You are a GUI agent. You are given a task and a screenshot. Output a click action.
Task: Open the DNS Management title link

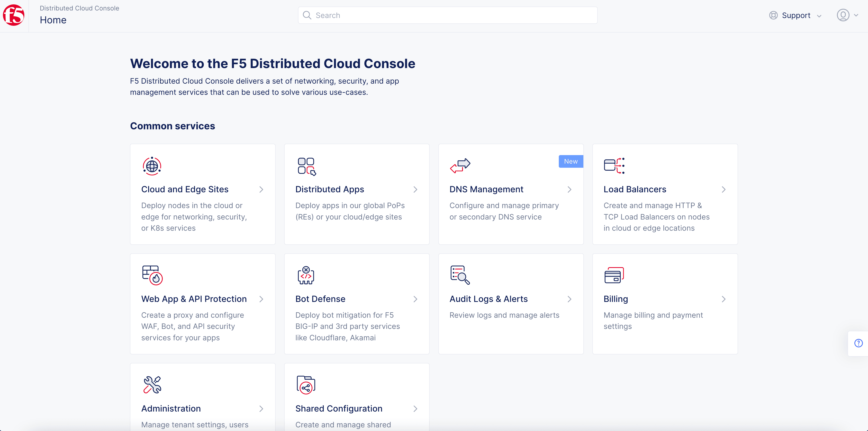pos(486,189)
